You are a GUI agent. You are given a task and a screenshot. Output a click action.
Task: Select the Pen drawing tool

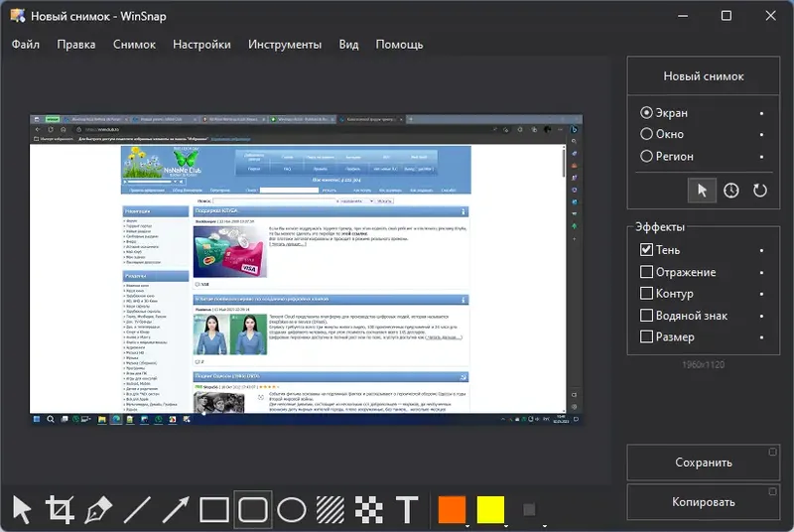tap(98, 509)
